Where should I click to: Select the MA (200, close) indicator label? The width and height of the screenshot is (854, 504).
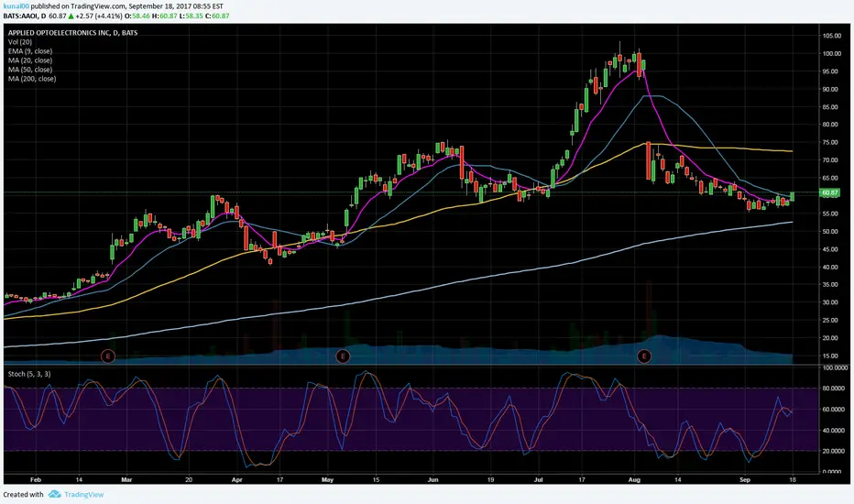point(31,79)
